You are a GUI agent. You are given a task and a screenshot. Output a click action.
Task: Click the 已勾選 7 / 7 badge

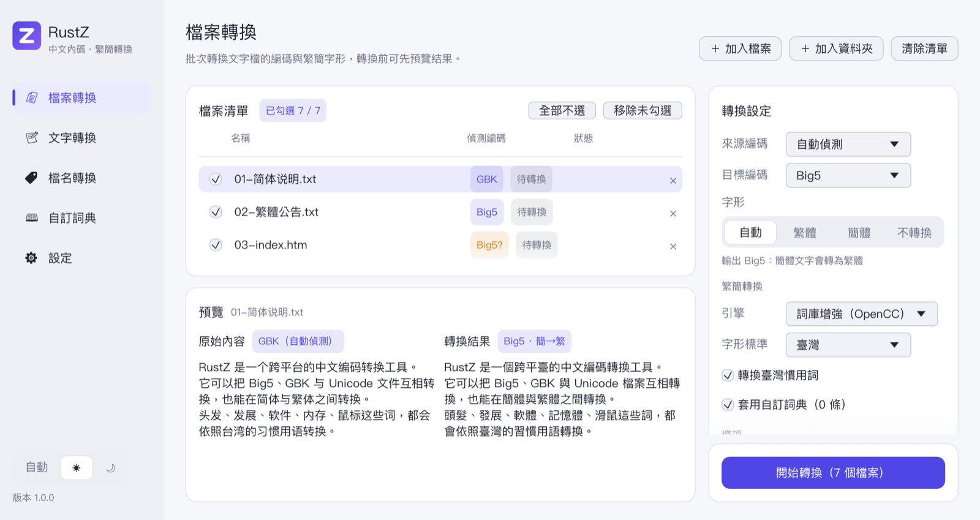point(293,110)
